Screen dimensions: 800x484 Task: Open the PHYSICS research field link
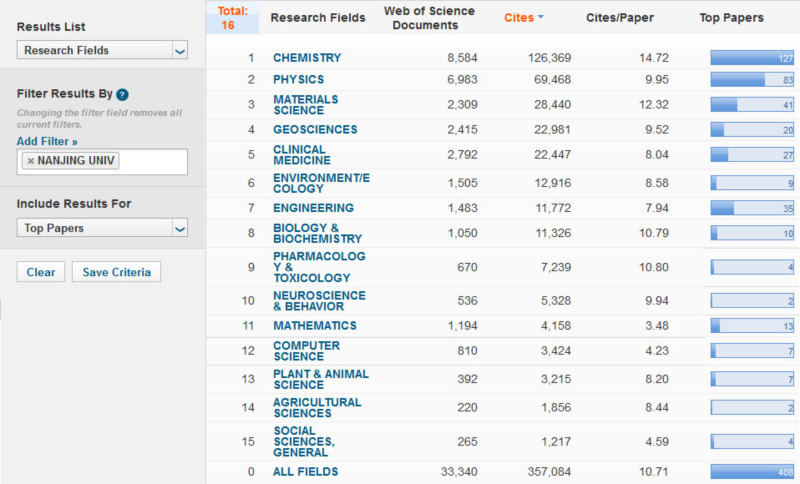[x=300, y=79]
